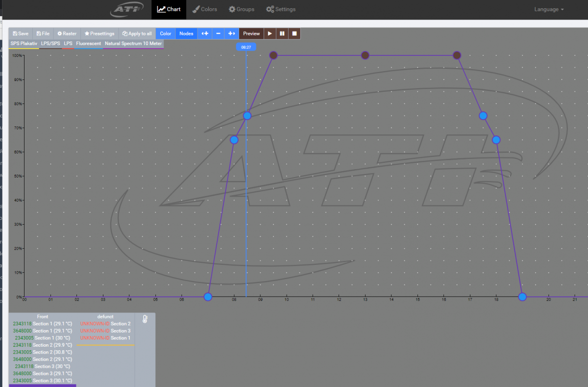This screenshot has width=588, height=387.
Task: Click the add node left icon
Action: [205, 33]
